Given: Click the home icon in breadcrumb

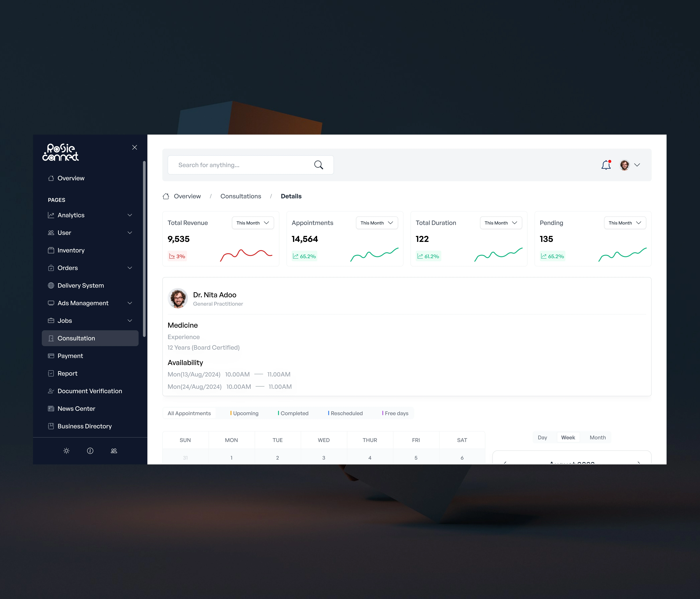Looking at the screenshot, I should 166,196.
